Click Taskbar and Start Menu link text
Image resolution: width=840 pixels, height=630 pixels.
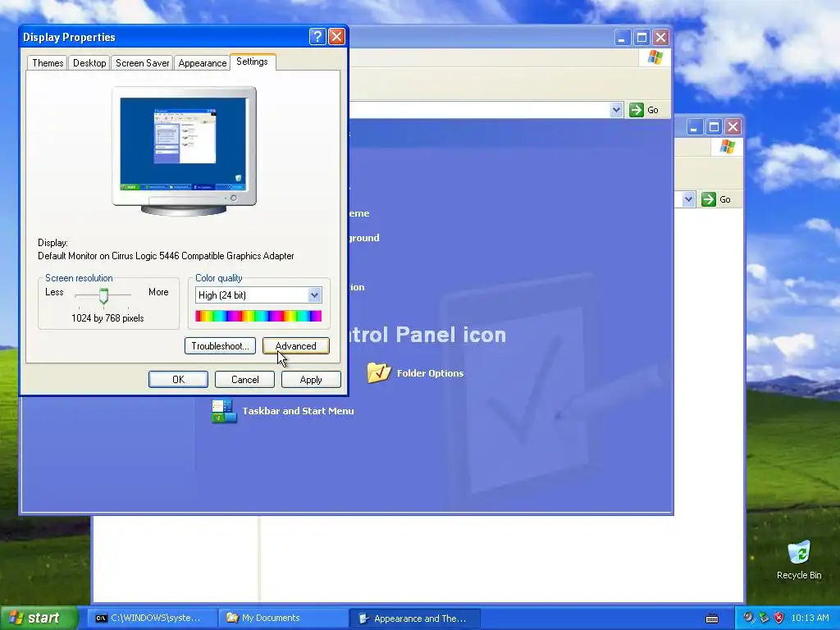(298, 411)
